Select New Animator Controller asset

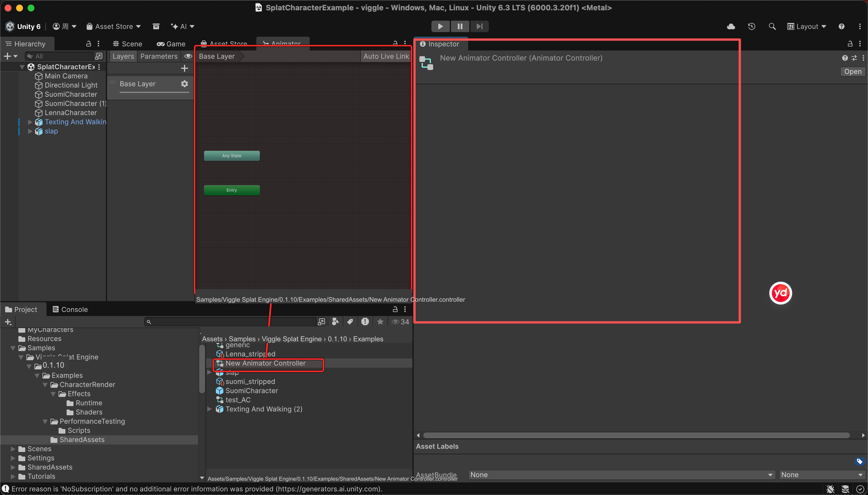[x=266, y=363]
